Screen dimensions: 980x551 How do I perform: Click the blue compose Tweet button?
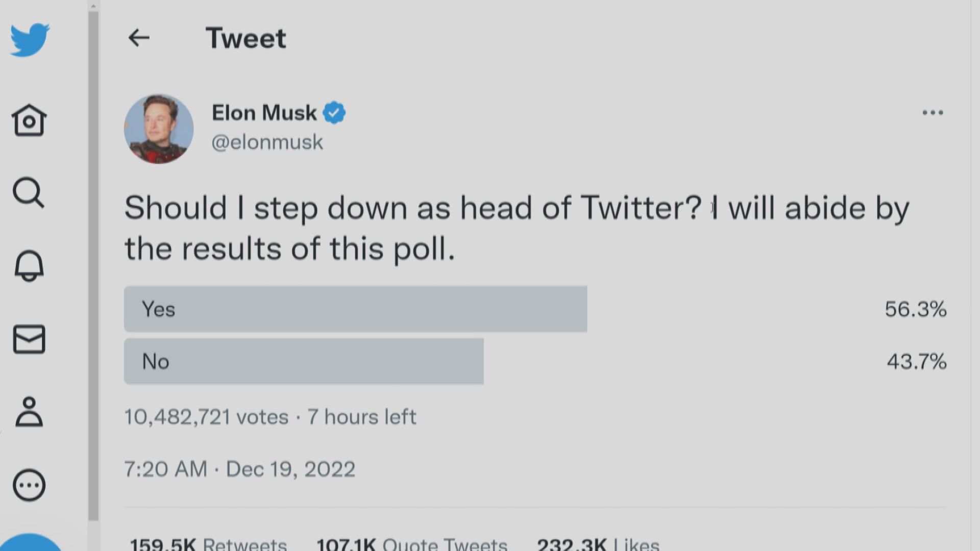pos(30,544)
